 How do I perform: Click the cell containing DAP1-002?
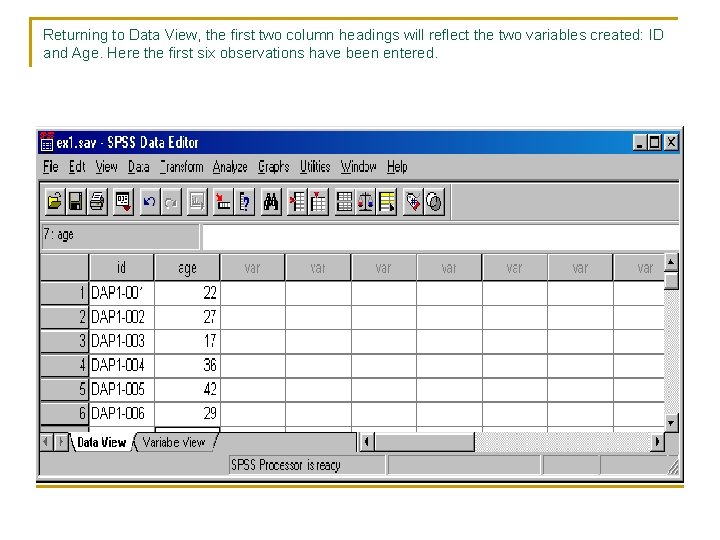pos(122,317)
